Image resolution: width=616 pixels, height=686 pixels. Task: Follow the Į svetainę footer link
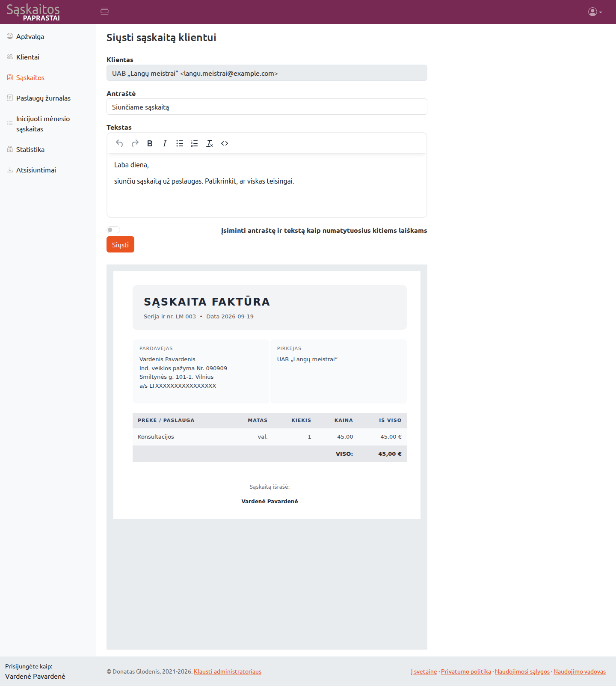coord(424,671)
